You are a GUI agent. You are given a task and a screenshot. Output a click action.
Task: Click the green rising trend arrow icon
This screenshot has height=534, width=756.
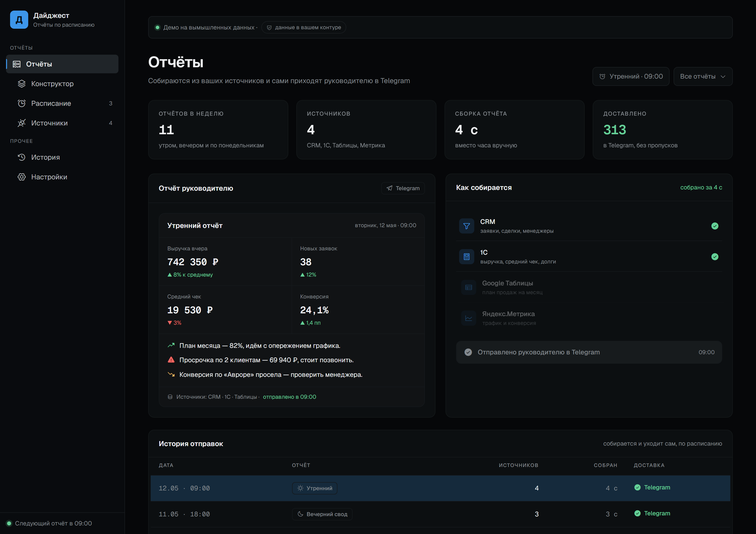click(x=171, y=345)
